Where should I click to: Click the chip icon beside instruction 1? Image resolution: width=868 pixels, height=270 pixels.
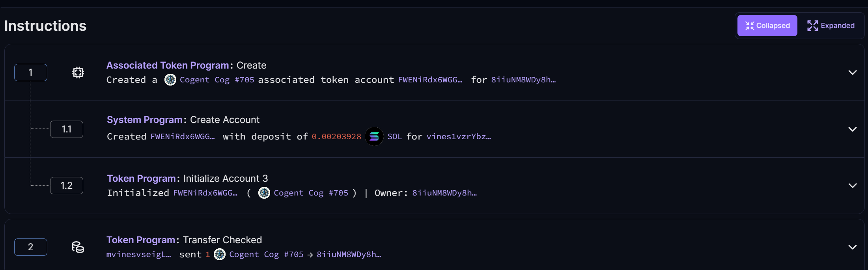(x=78, y=73)
